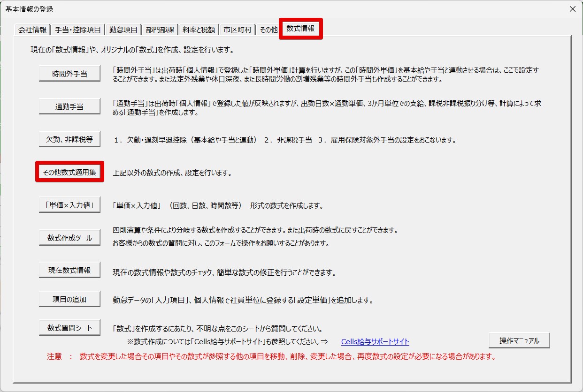Image resolution: width=583 pixels, height=392 pixels.
Task: Go to the 部門部課 tab
Action: point(160,30)
